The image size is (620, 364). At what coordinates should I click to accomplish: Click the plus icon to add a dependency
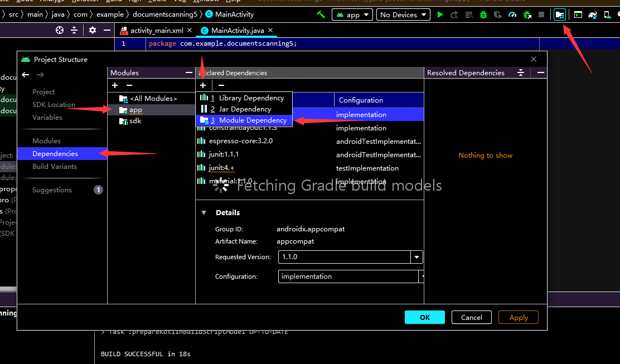click(203, 85)
